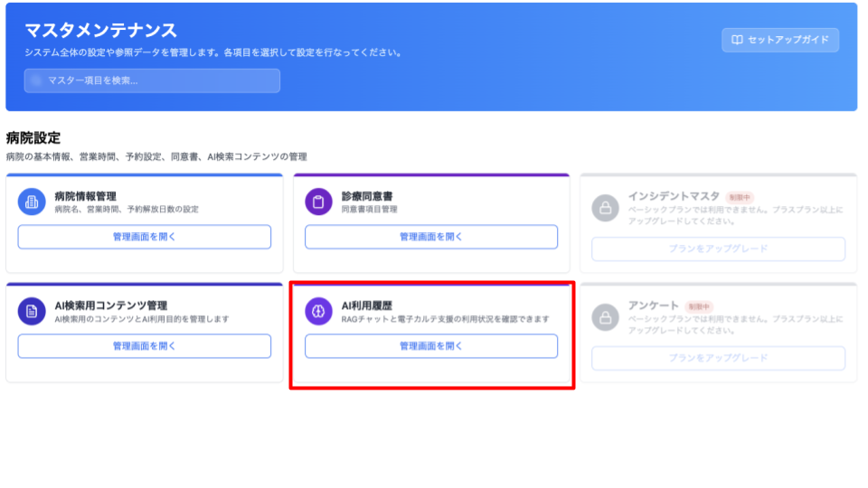Image resolution: width=868 pixels, height=488 pixels.
Task: Click the lock icon on アンケート card
Action: pos(606,317)
